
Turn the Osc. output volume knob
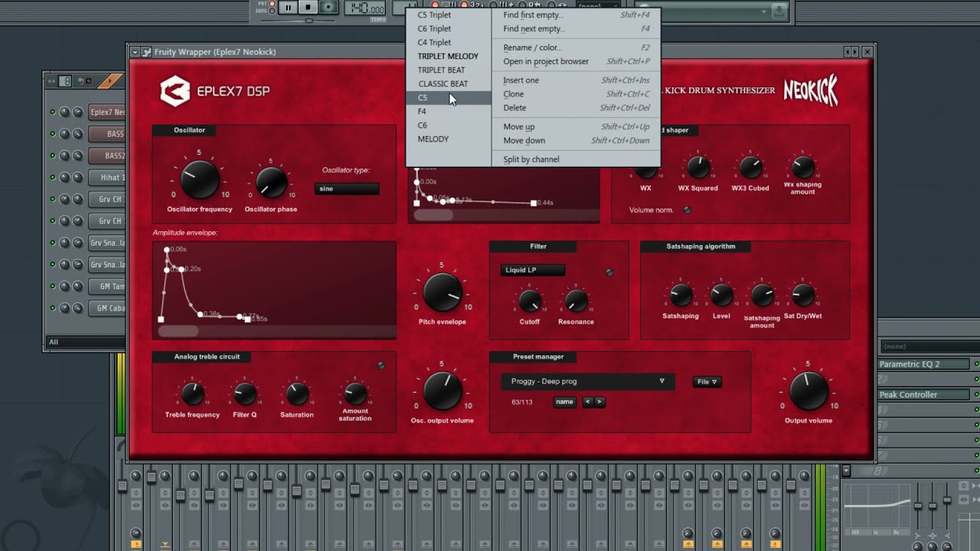(x=443, y=390)
